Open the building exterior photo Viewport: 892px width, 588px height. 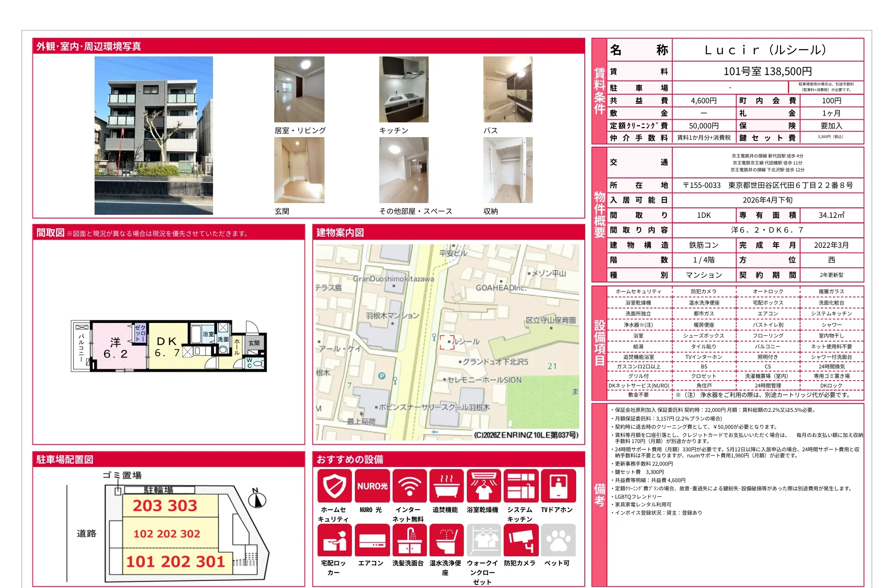click(x=154, y=135)
